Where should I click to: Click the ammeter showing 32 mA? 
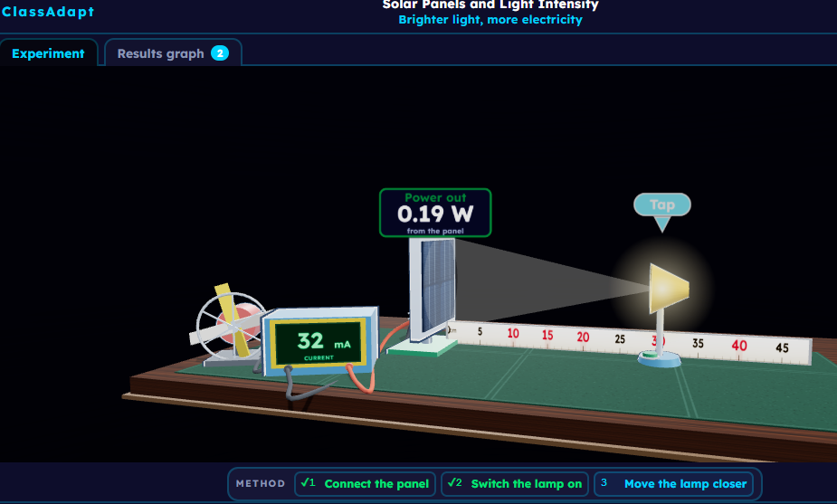(320, 340)
